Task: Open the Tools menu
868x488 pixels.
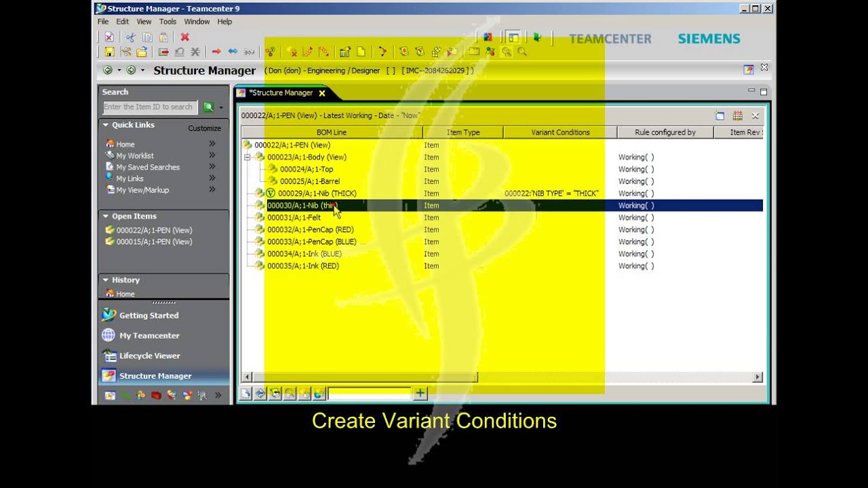Action: (x=167, y=22)
